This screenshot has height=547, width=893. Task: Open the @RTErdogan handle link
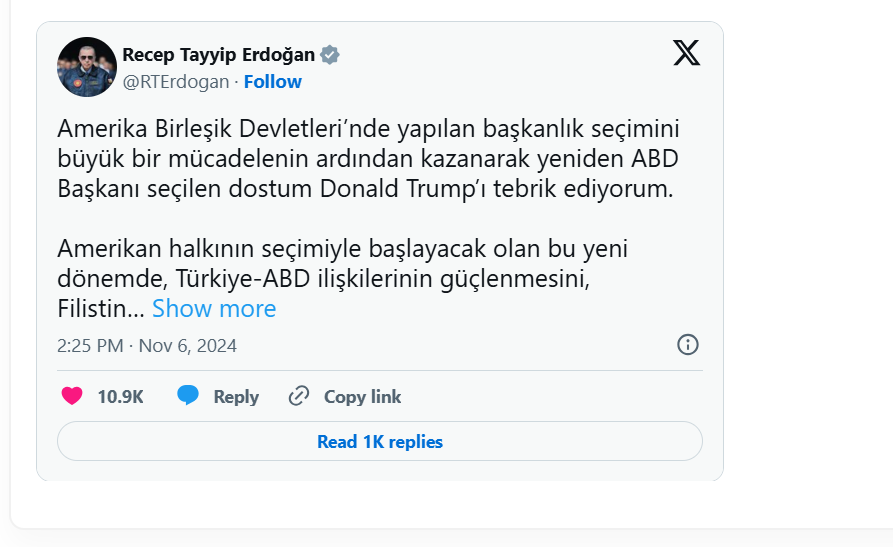point(175,82)
